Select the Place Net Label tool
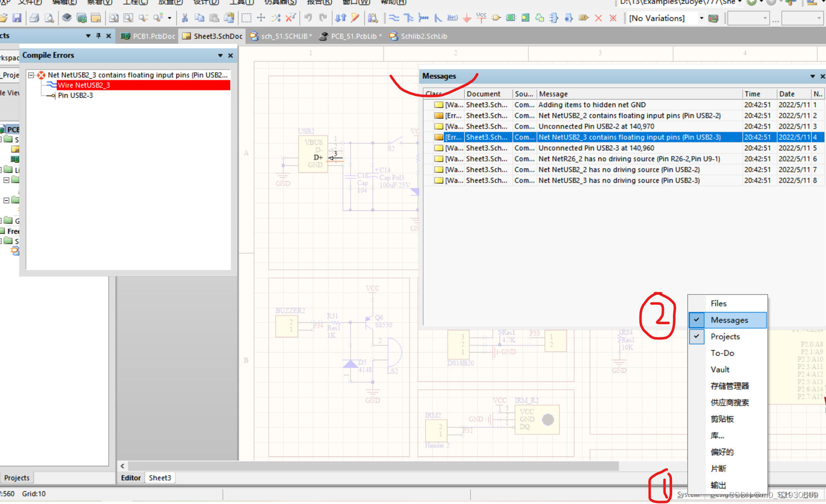 pyautogui.click(x=453, y=18)
